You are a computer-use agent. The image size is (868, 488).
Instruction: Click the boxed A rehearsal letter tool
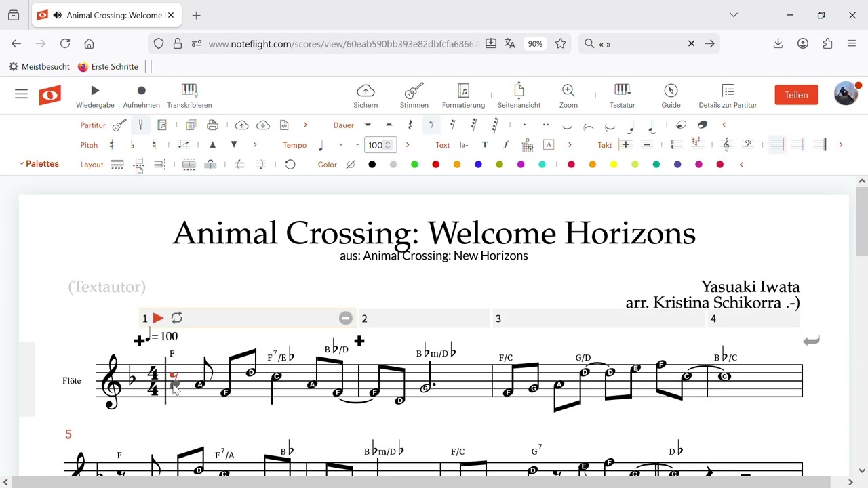(549, 145)
